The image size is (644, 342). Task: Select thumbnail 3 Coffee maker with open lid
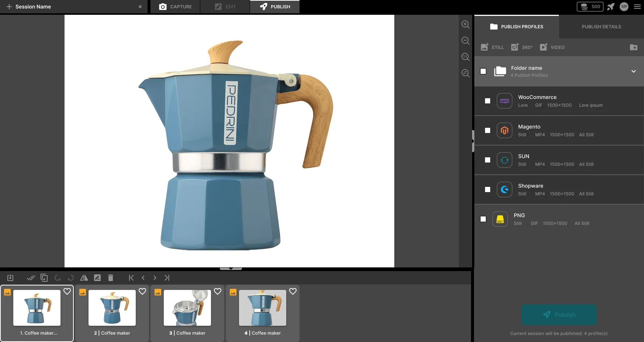coord(187,313)
